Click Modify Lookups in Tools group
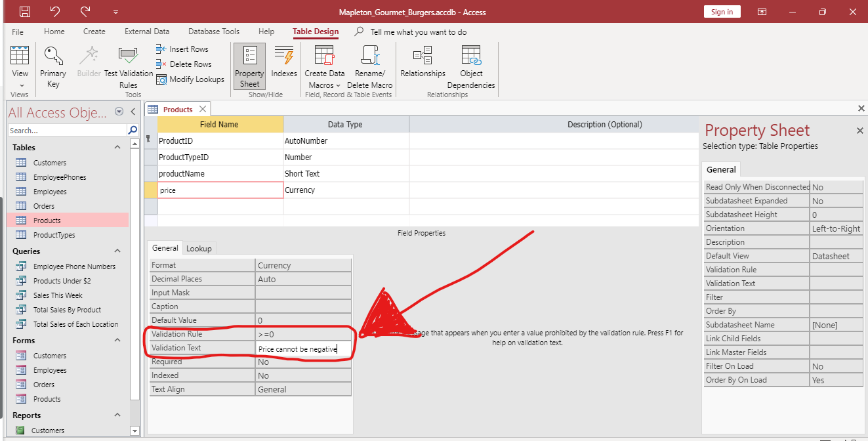The width and height of the screenshot is (868, 441). [x=190, y=79]
